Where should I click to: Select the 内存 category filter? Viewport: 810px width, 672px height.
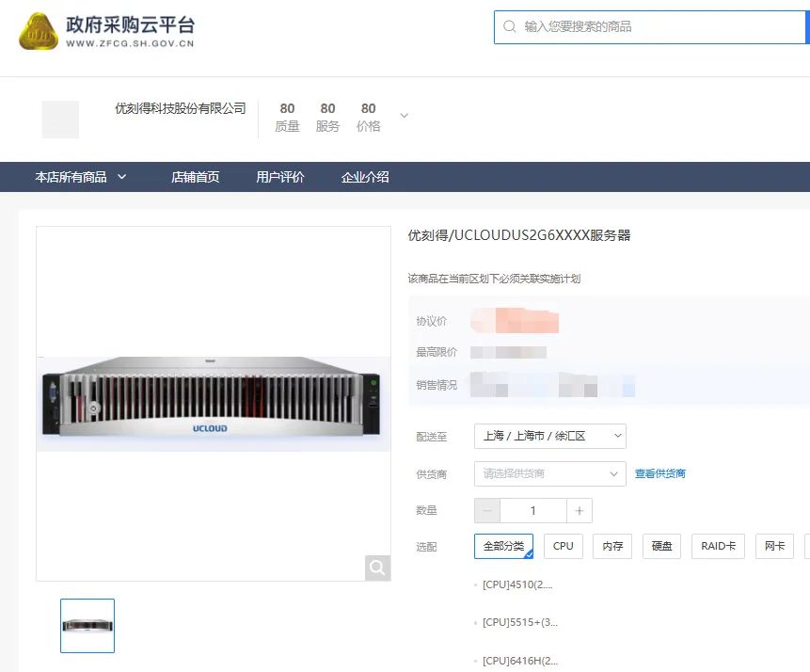tap(612, 546)
